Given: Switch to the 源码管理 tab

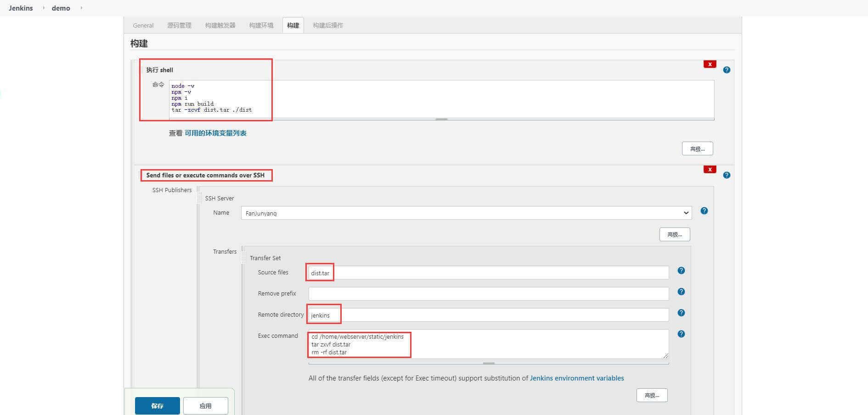Looking at the screenshot, I should tap(179, 25).
